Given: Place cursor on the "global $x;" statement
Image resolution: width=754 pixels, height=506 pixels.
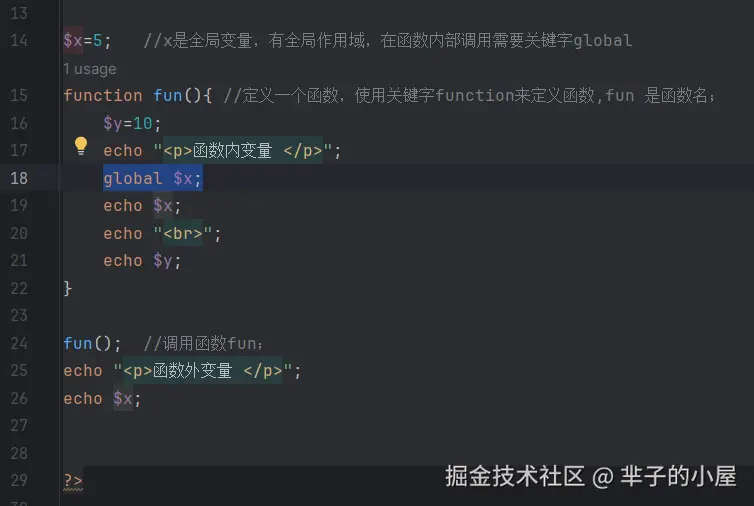Looking at the screenshot, I should coord(152,178).
